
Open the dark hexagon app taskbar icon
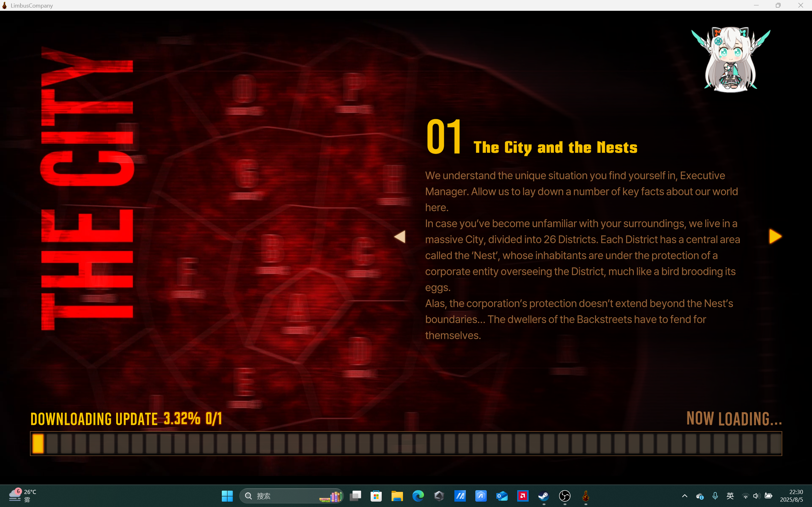(439, 496)
